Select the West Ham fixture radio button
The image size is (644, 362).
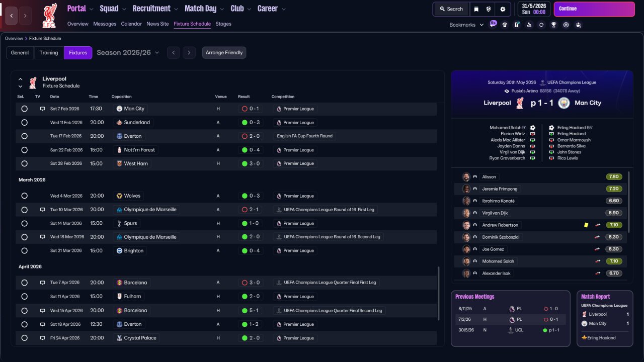[x=24, y=163]
